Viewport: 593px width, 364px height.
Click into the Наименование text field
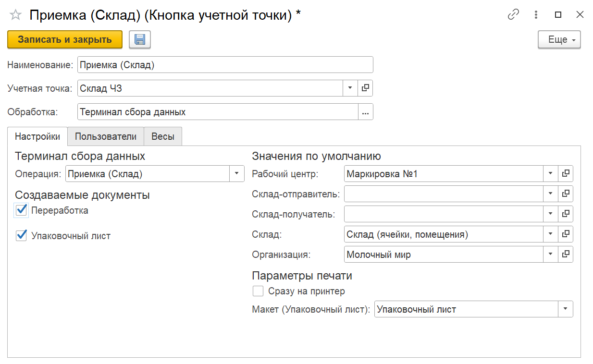225,65
